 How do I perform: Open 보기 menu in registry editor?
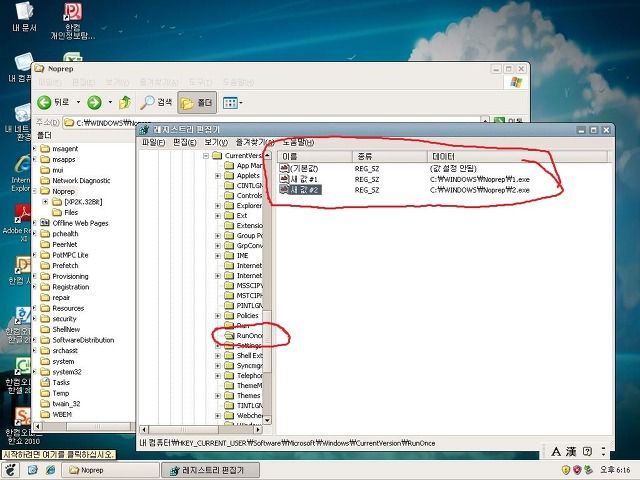216,142
